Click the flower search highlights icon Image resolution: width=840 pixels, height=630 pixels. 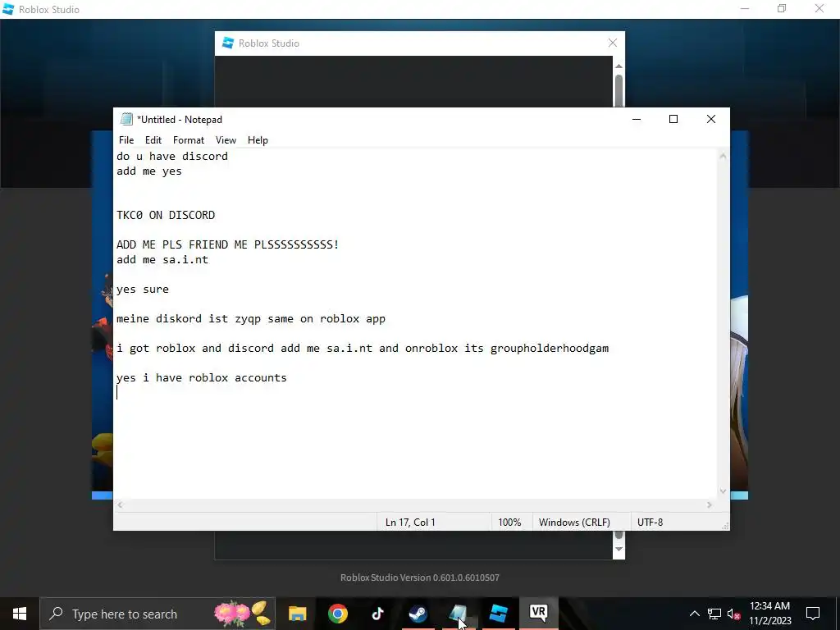[x=242, y=614]
